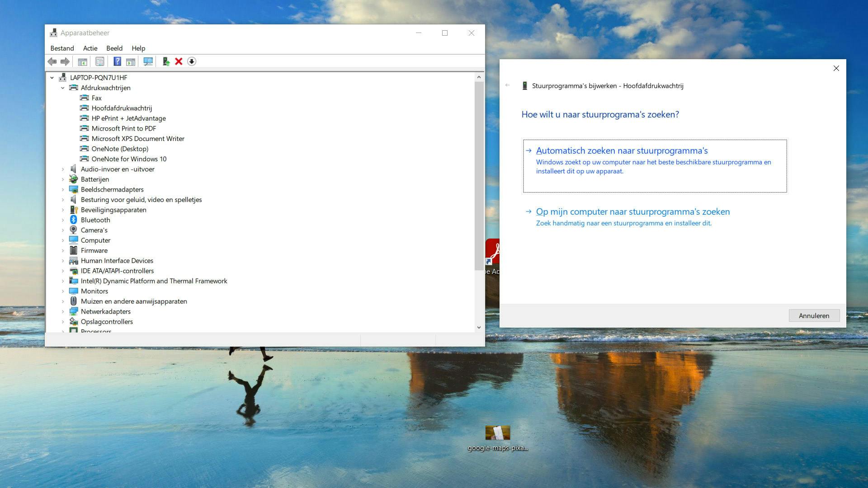Expand the Netwerkadapters category

63,312
